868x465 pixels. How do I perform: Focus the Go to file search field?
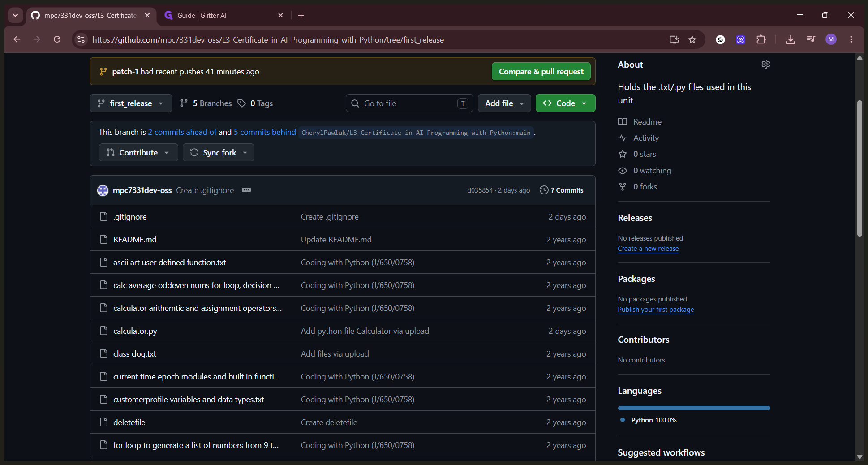pyautogui.click(x=409, y=103)
